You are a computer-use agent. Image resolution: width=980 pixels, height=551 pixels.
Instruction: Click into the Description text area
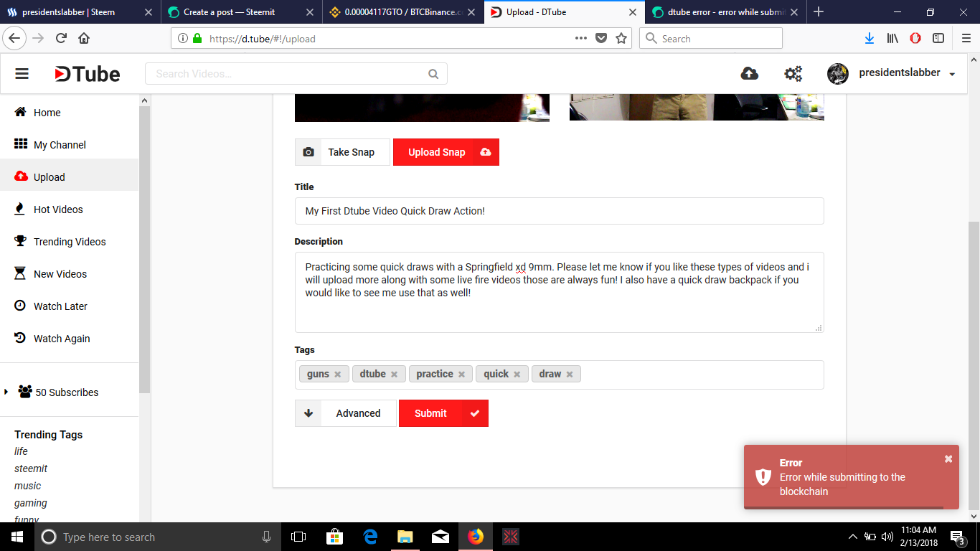point(559,292)
